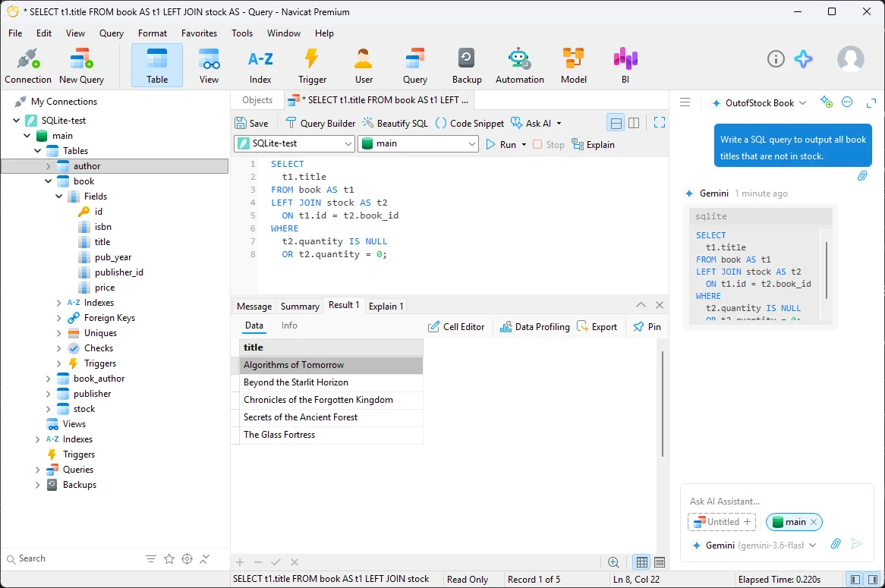
Task: Expand the author table node
Action: coord(48,166)
